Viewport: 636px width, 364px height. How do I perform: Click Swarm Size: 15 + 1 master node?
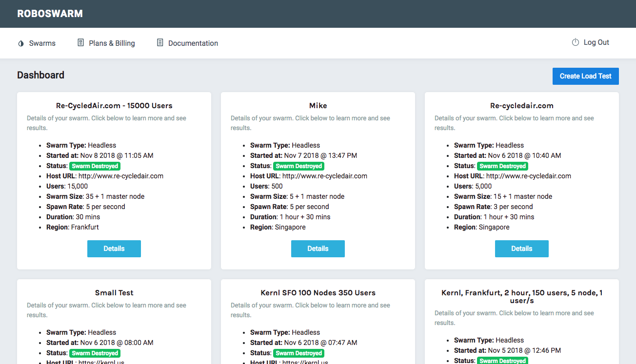503,196
